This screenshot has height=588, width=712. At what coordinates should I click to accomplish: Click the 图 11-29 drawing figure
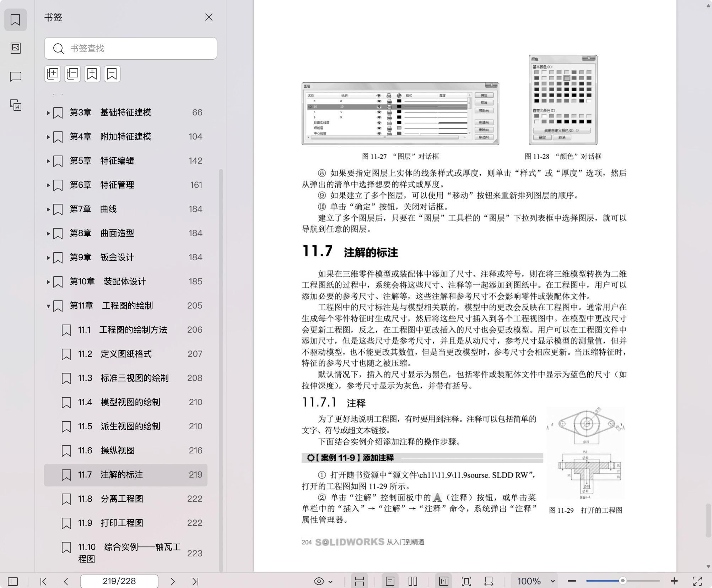click(x=586, y=453)
